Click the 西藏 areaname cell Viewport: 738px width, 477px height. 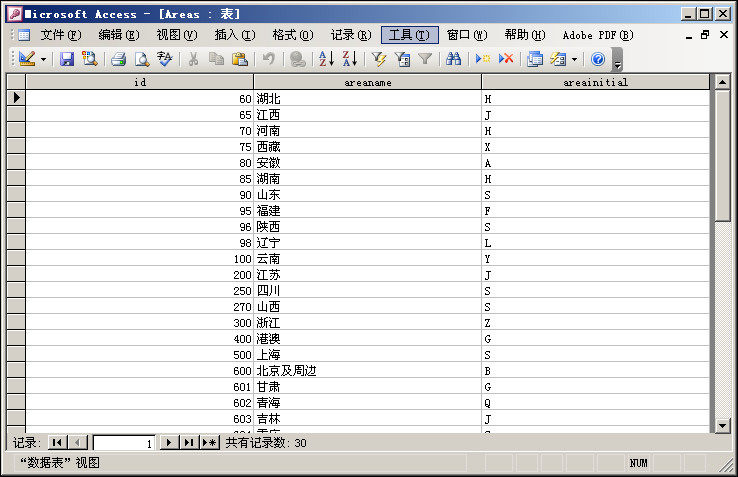(368, 146)
